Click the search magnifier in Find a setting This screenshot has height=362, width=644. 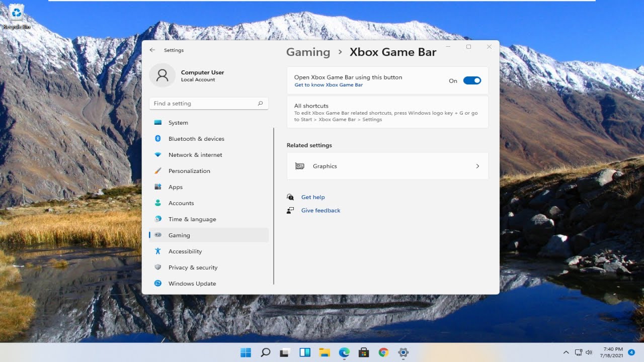click(x=260, y=104)
